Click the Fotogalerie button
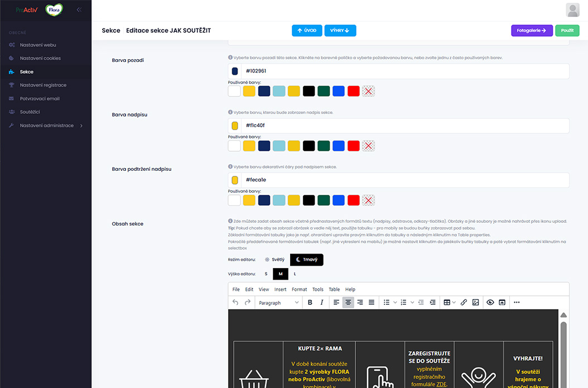Image resolution: width=588 pixels, height=388 pixels. (532, 31)
